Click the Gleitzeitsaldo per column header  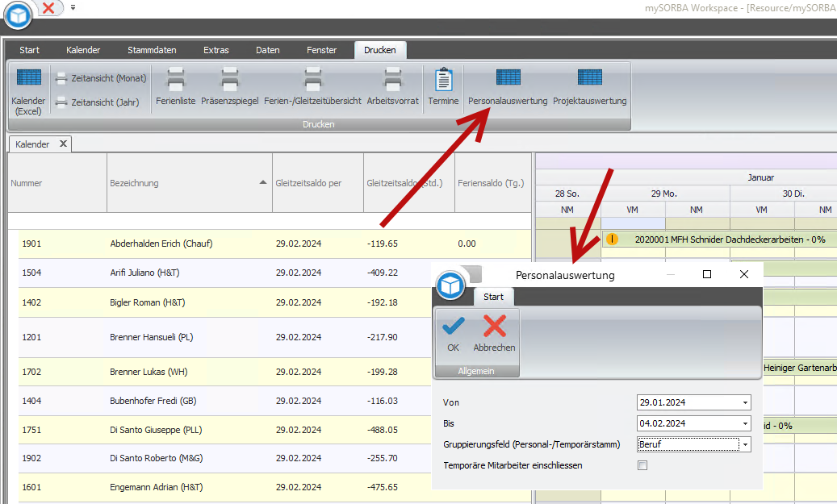(x=318, y=183)
